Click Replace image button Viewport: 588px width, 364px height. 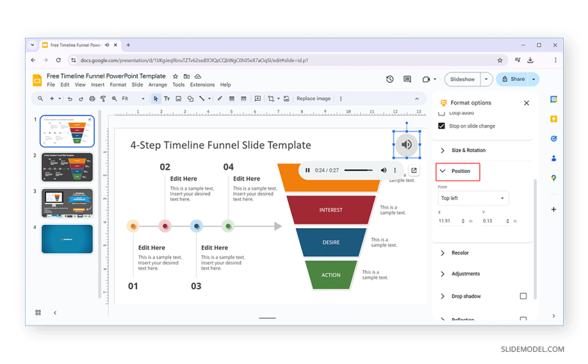tap(314, 99)
